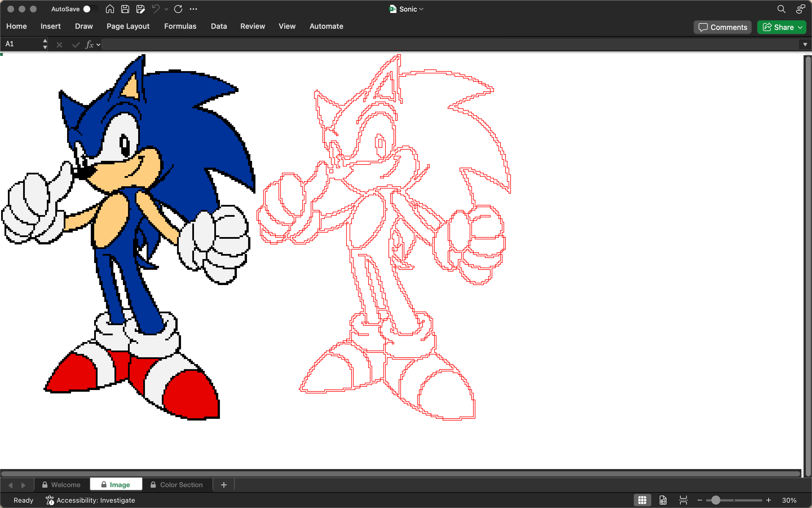Switch to the Welcome sheet tab
This screenshot has width=812, height=508.
click(x=61, y=485)
